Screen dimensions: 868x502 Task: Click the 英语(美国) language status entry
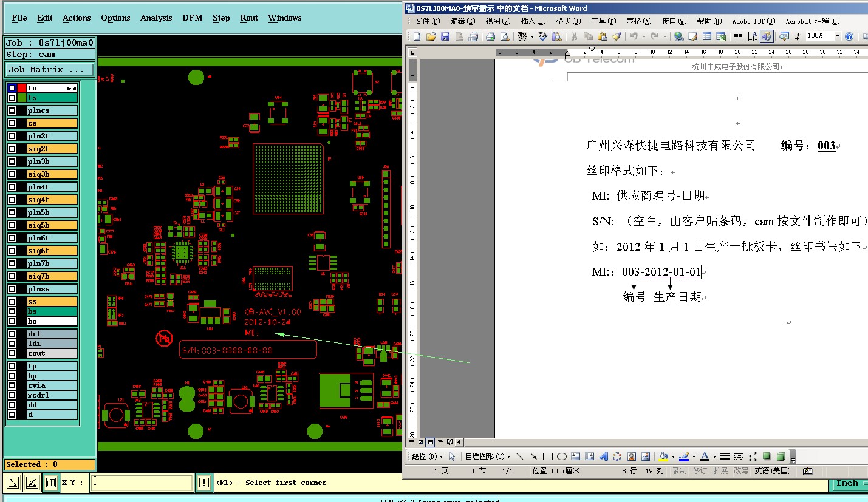coord(773,471)
